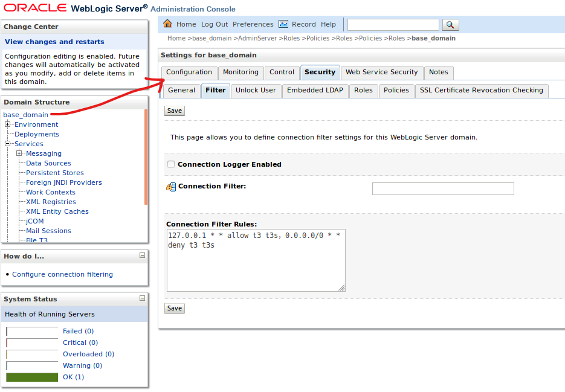Click the Connection Filter Rules text area
This screenshot has height=392, width=565.
(x=256, y=260)
